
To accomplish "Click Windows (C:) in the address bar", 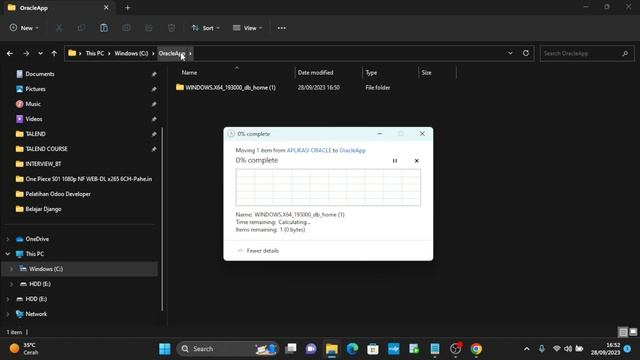I will click(131, 53).
